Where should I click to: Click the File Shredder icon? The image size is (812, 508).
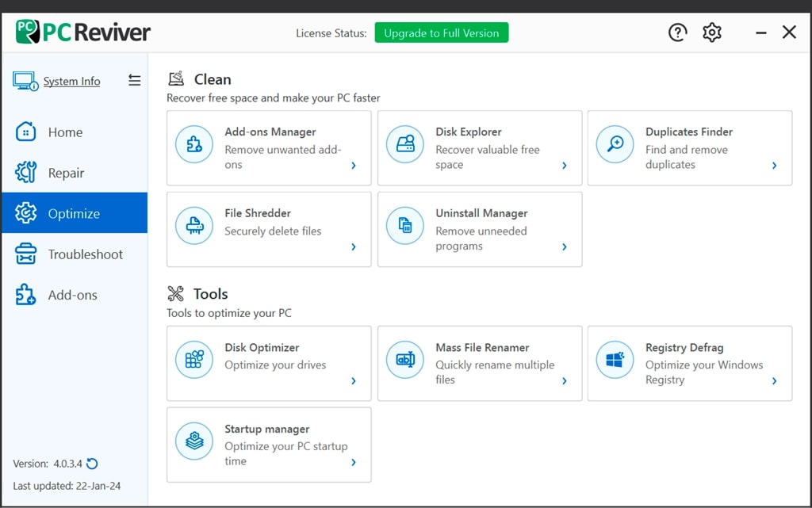point(194,226)
